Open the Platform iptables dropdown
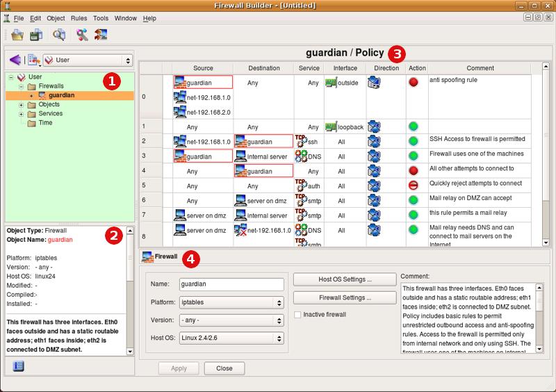Image resolution: width=556 pixels, height=392 pixels. [231, 303]
